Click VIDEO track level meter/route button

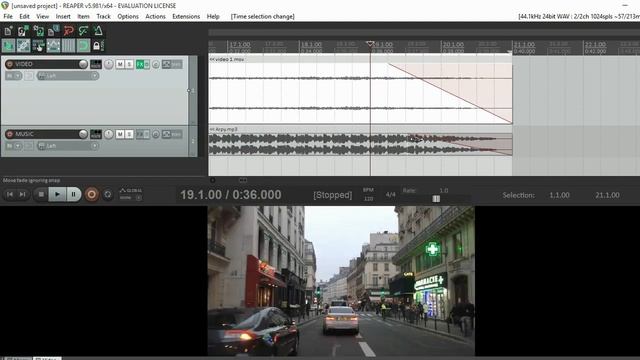pyautogui.click(x=96, y=64)
